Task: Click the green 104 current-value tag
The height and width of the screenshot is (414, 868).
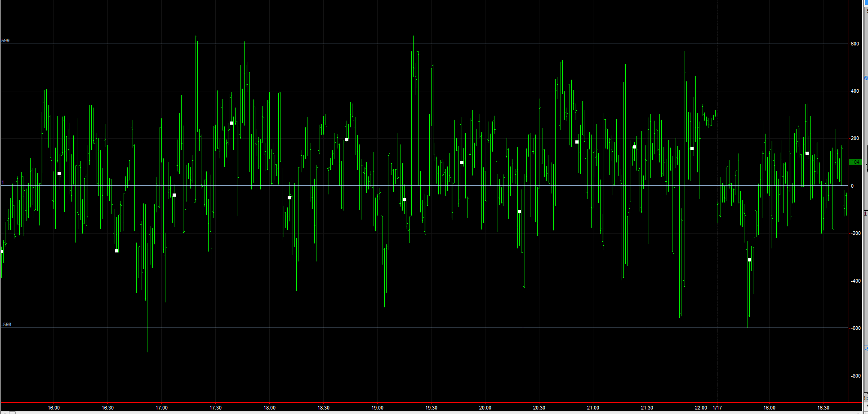Action: [x=855, y=162]
